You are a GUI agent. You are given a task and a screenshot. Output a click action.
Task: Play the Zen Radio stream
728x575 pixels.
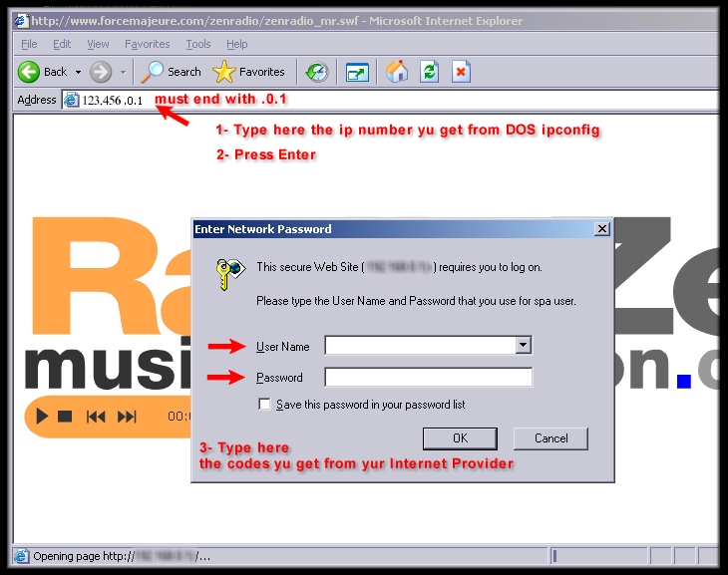click(42, 417)
